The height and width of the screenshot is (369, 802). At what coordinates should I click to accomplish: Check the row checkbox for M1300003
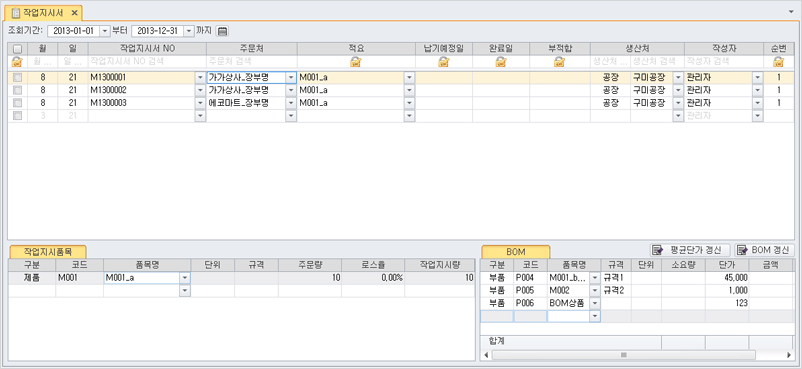tap(17, 103)
